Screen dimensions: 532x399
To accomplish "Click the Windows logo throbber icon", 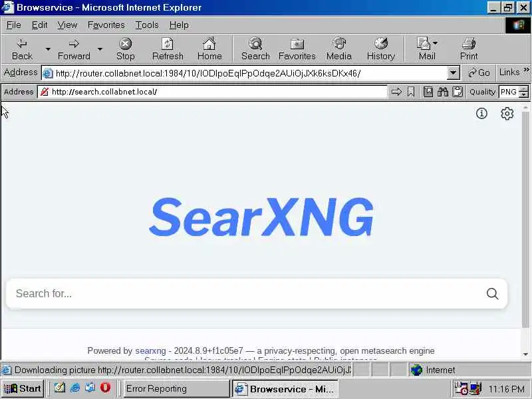I will [x=518, y=25].
